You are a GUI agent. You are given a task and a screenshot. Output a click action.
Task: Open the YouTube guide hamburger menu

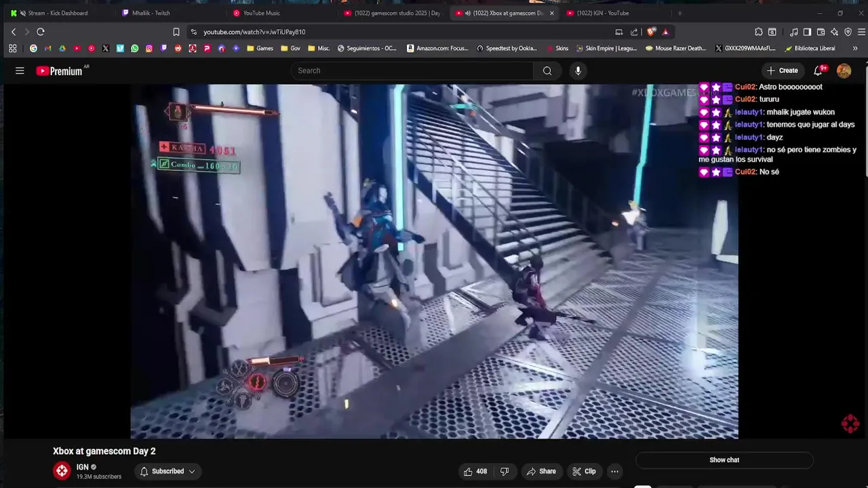(20, 70)
